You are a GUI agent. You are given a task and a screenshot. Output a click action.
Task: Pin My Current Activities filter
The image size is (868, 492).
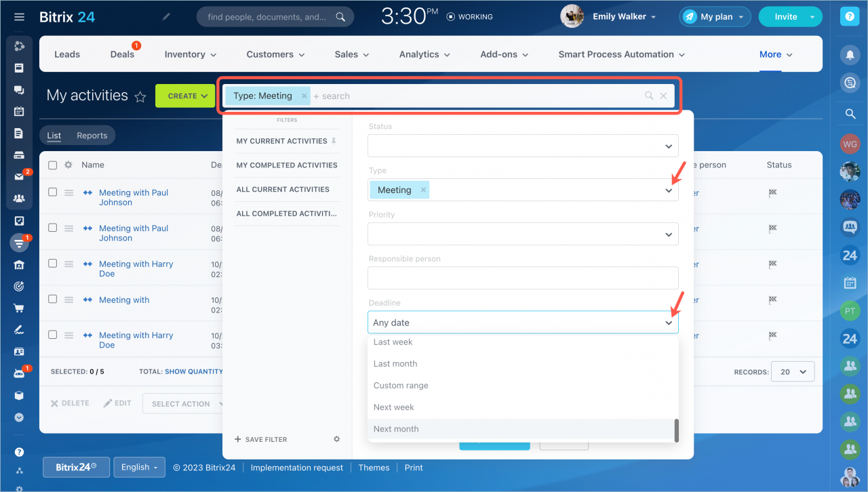pyautogui.click(x=333, y=141)
